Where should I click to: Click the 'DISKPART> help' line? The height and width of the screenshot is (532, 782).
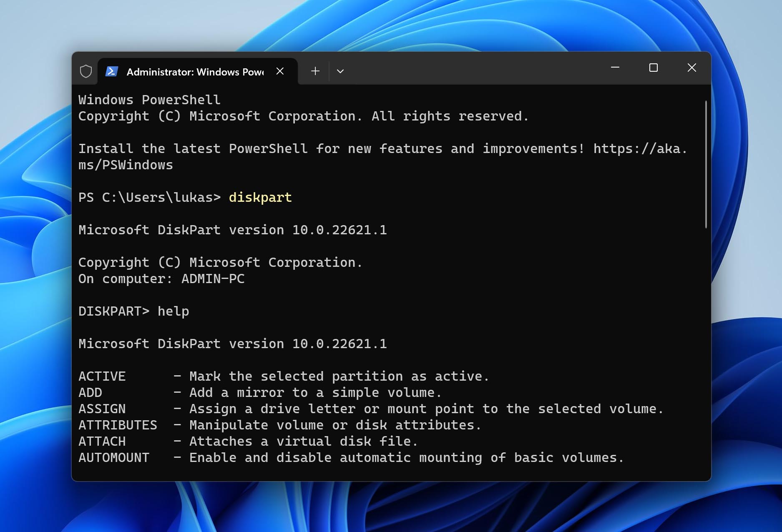click(x=134, y=311)
